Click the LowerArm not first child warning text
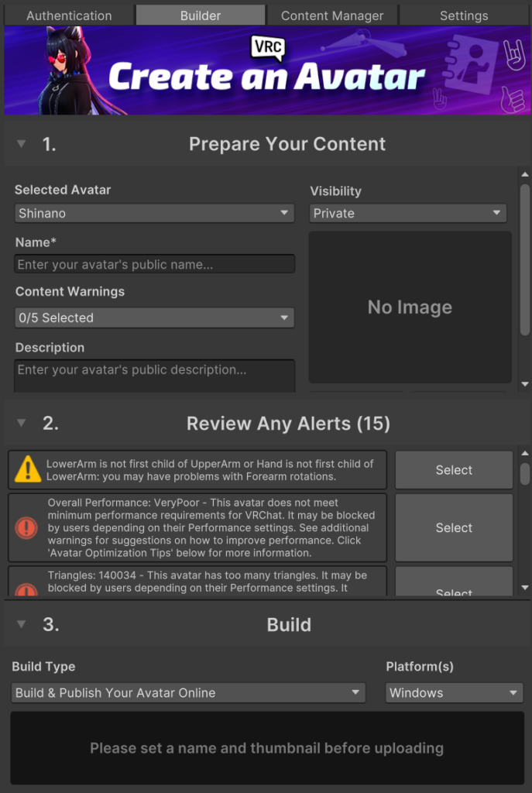This screenshot has width=532, height=793. pyautogui.click(x=210, y=470)
